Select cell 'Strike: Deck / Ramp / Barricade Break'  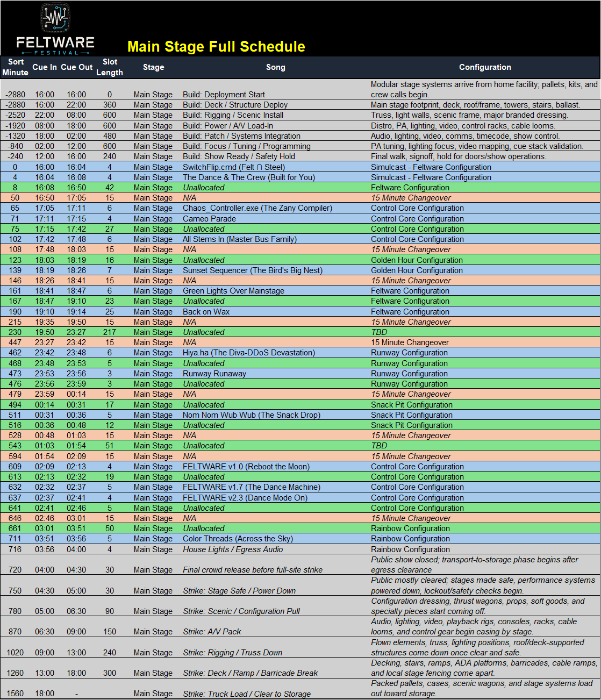250,673
